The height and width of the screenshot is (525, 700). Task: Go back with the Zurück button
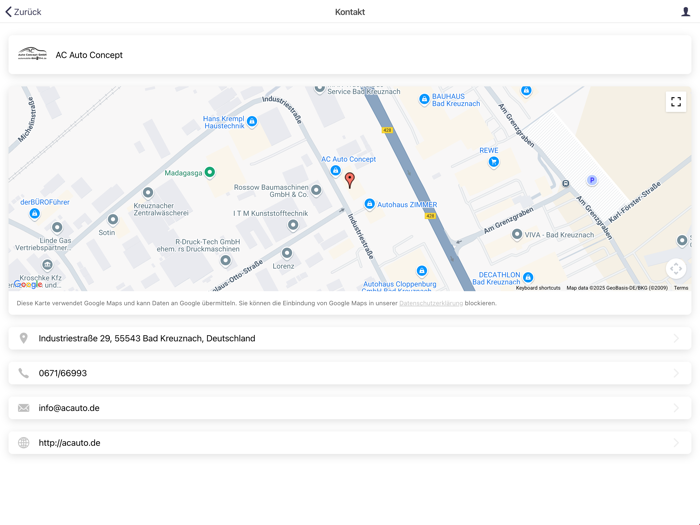coord(23,12)
